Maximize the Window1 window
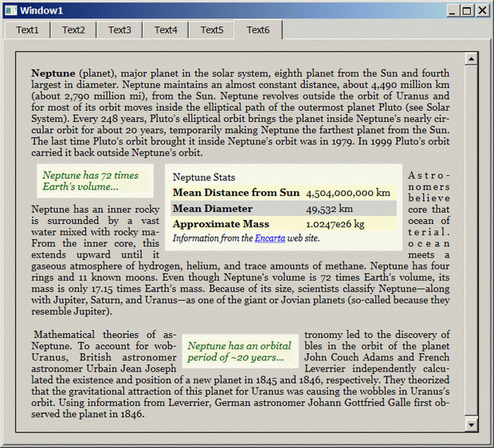The image size is (494, 448). [467, 10]
